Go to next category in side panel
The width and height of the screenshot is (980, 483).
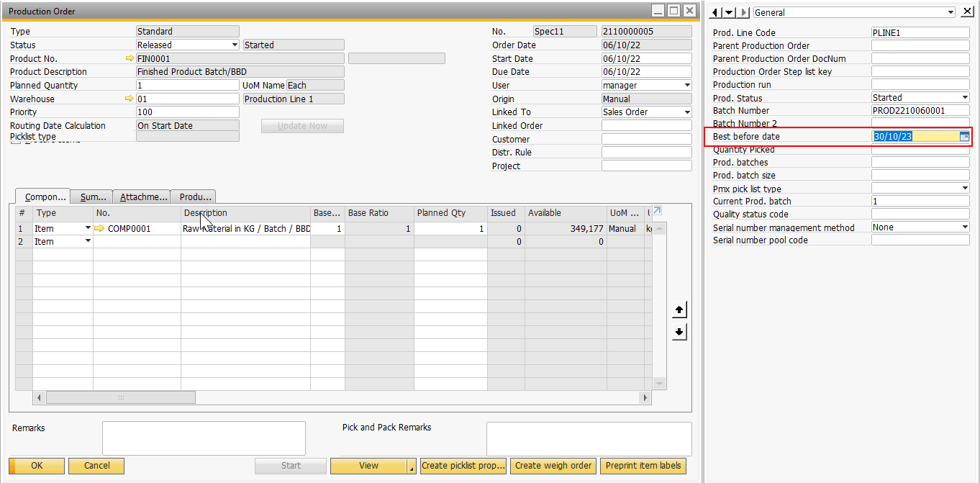744,12
